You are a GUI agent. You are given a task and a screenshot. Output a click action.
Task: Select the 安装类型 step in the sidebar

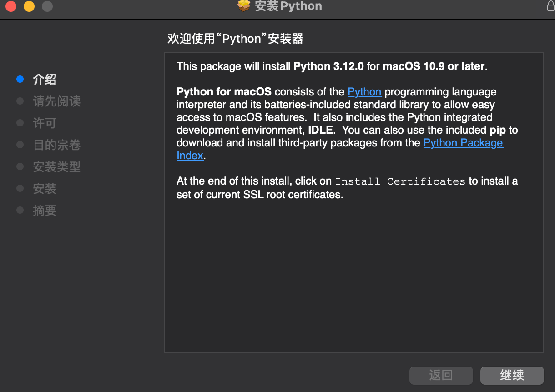pos(56,166)
